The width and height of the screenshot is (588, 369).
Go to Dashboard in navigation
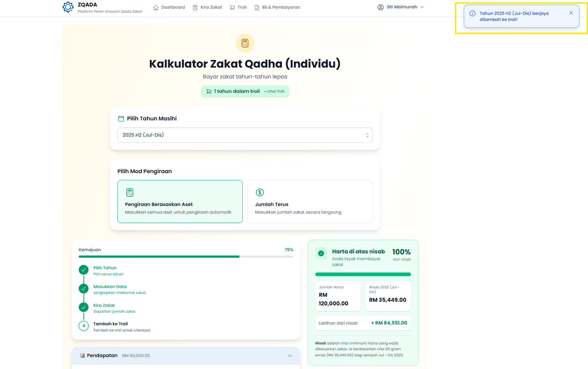[x=169, y=7]
